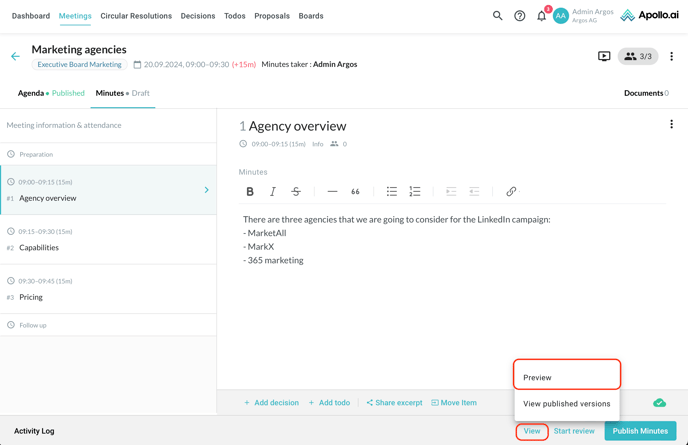Apply strikethrough formatting
Image resolution: width=688 pixels, height=445 pixels.
pyautogui.click(x=296, y=191)
